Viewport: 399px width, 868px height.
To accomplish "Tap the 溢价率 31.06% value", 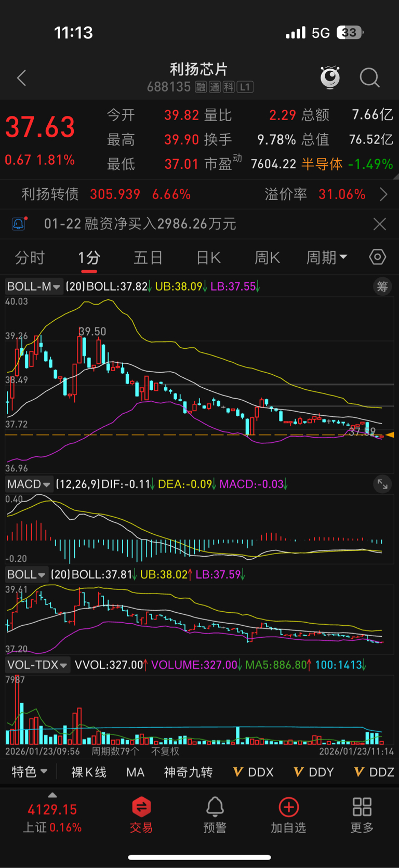I will tap(341, 194).
